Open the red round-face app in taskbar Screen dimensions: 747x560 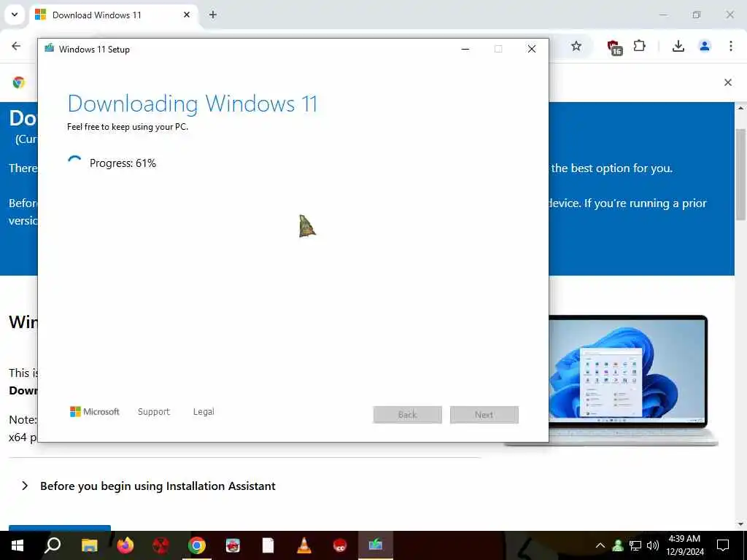tap(340, 545)
